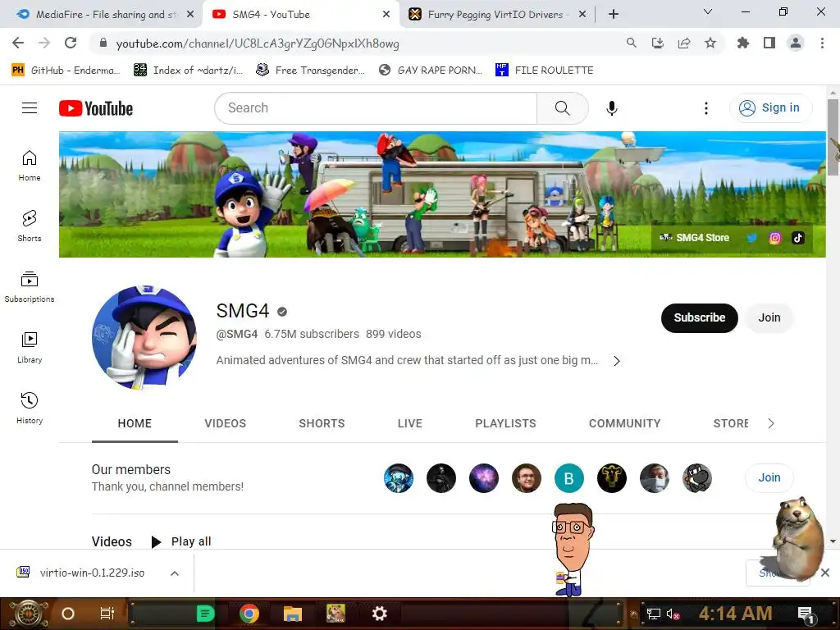Open Settings gear in the taskbar

click(x=379, y=614)
